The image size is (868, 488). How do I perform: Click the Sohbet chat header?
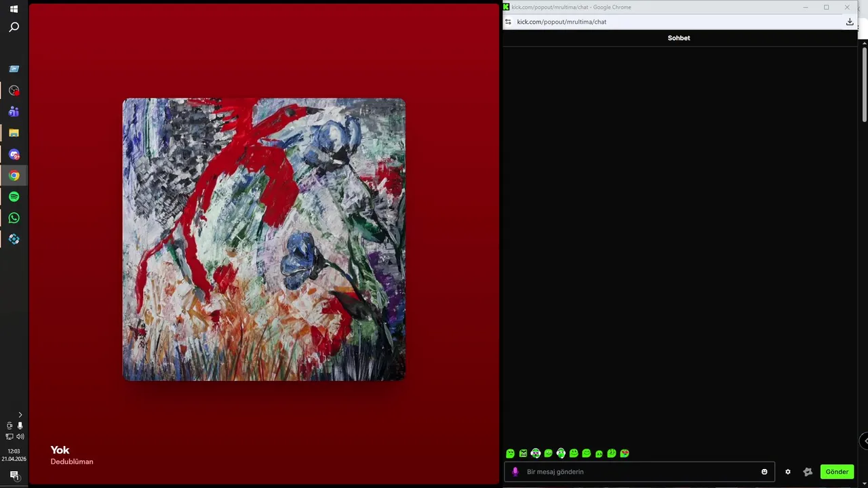tap(679, 38)
